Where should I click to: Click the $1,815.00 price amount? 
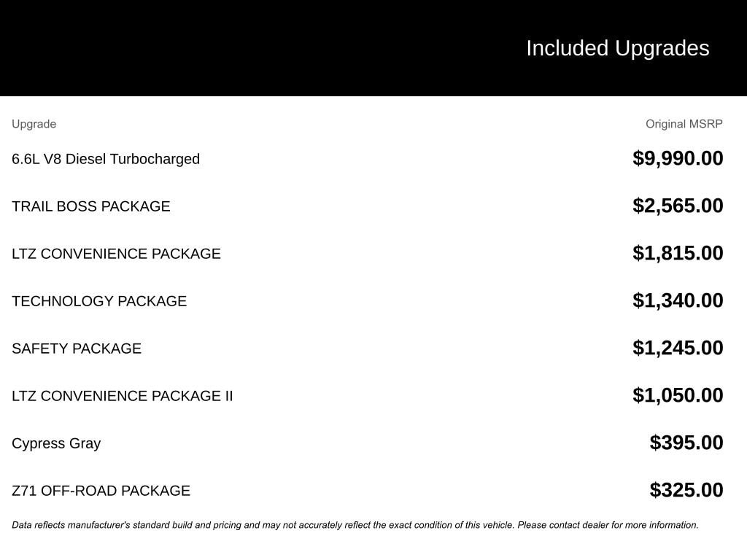[678, 253]
